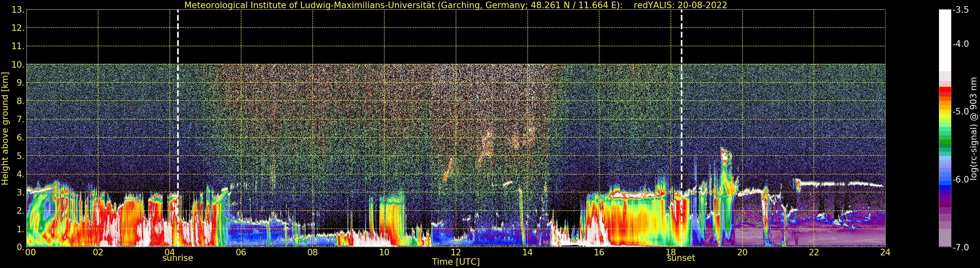Click the 'Time [UTC]' axis label
The width and height of the screenshot is (980, 268).
[x=456, y=261]
